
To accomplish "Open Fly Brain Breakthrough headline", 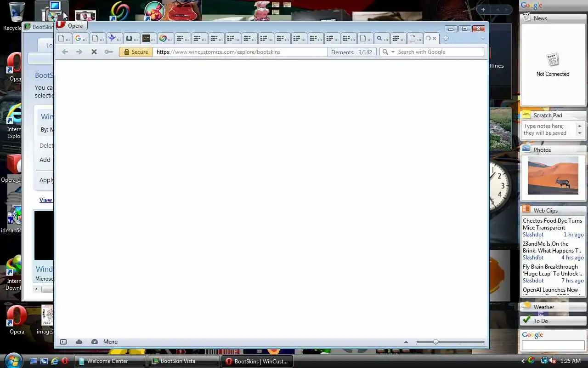I will (552, 270).
